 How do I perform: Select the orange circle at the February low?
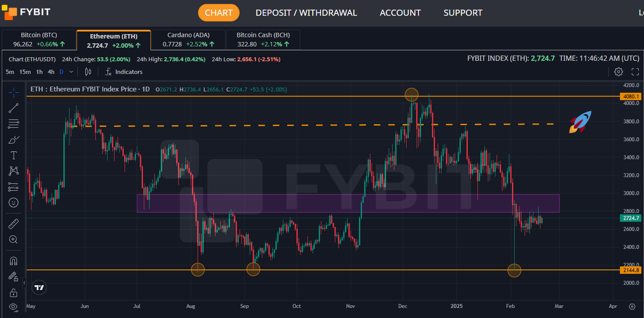[x=514, y=271]
